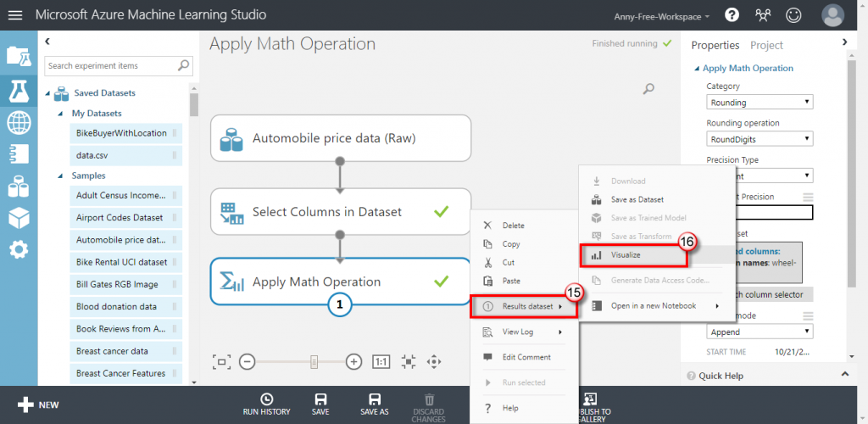Click the canvas search magnifier icon
868x424 pixels.
click(649, 88)
